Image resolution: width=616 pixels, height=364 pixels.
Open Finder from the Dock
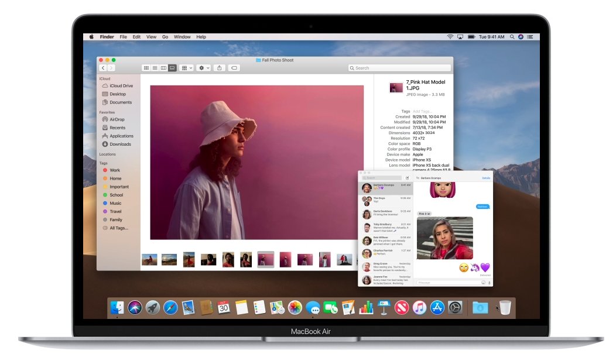117,307
